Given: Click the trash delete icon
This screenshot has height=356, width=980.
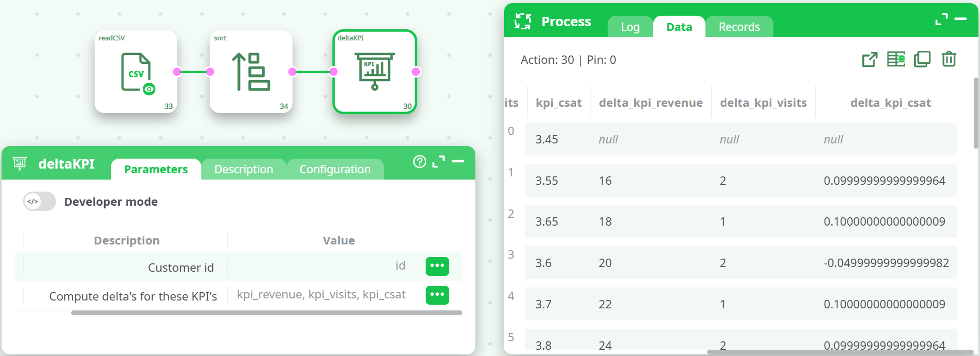Looking at the screenshot, I should click(x=949, y=59).
